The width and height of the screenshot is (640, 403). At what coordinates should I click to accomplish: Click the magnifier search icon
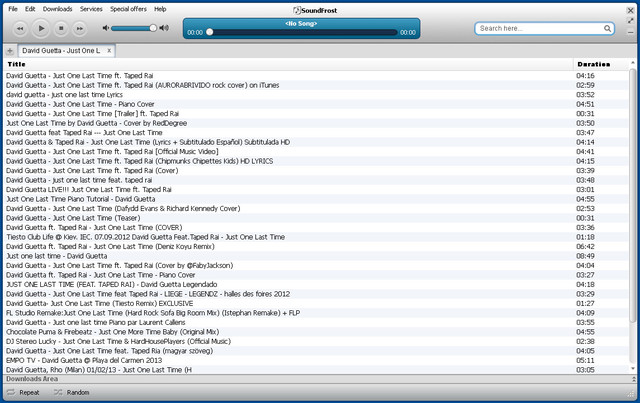click(x=607, y=28)
